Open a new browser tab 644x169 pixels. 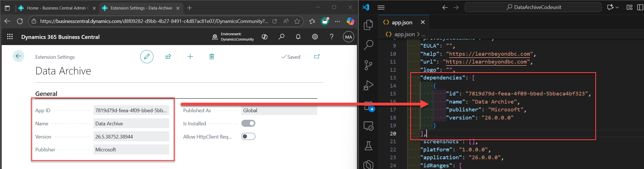pyautogui.click(x=190, y=8)
